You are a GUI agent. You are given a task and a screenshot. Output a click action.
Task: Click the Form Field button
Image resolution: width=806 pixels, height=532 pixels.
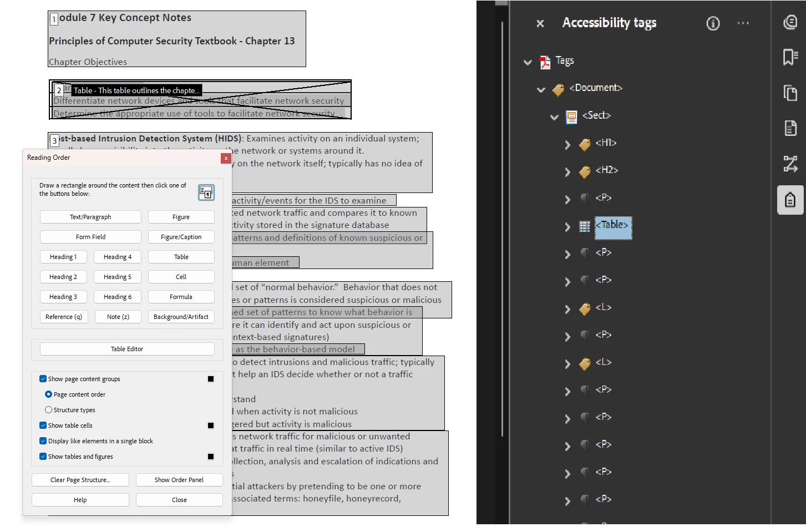pyautogui.click(x=90, y=237)
